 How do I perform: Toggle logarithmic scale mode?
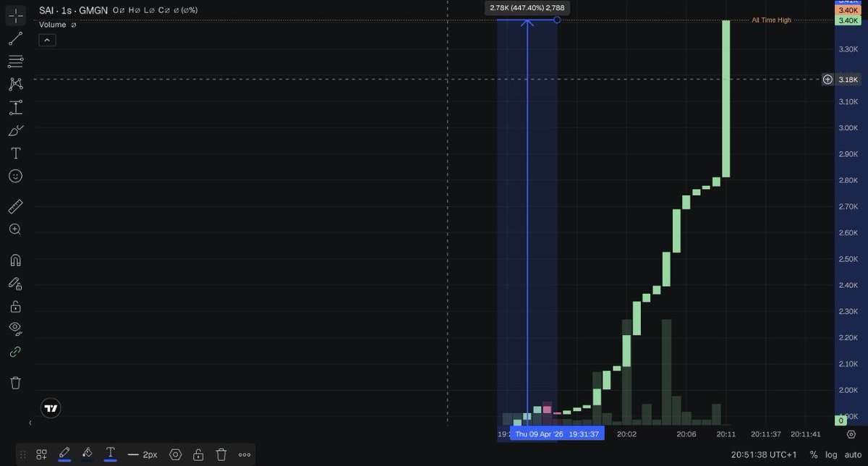click(x=831, y=455)
